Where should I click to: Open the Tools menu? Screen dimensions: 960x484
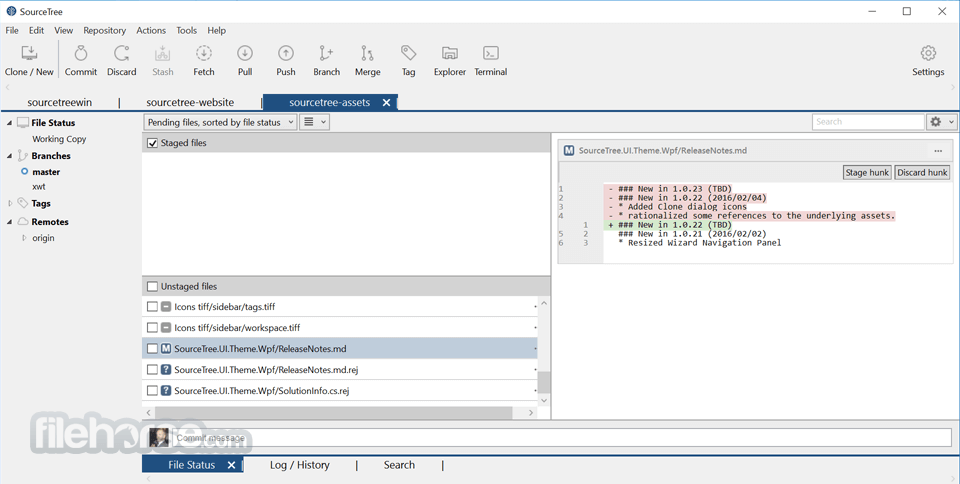coord(186,30)
